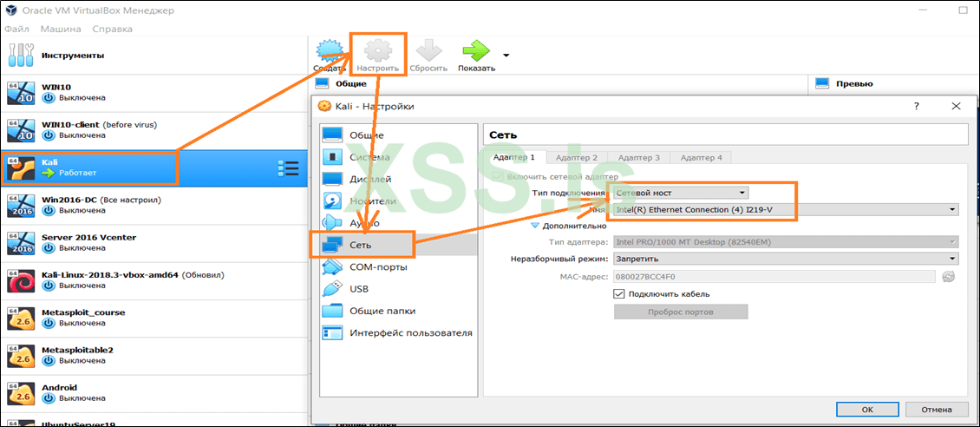Click the Показать green arrow icon
This screenshot has height=427, width=980.
click(x=476, y=51)
